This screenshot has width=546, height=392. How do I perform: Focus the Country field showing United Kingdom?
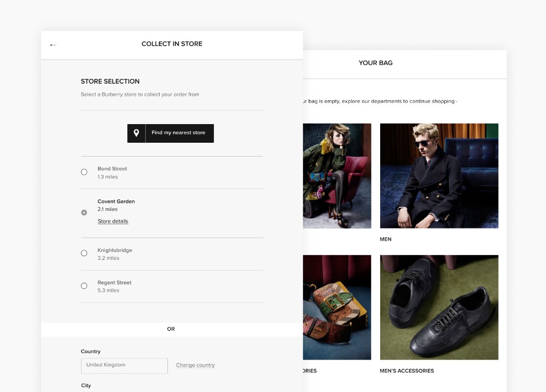click(124, 366)
